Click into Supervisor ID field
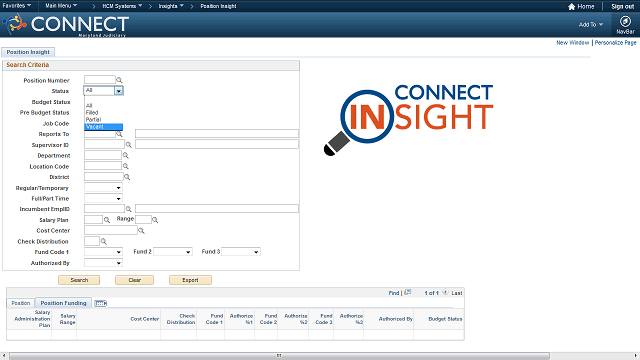 click(x=104, y=144)
